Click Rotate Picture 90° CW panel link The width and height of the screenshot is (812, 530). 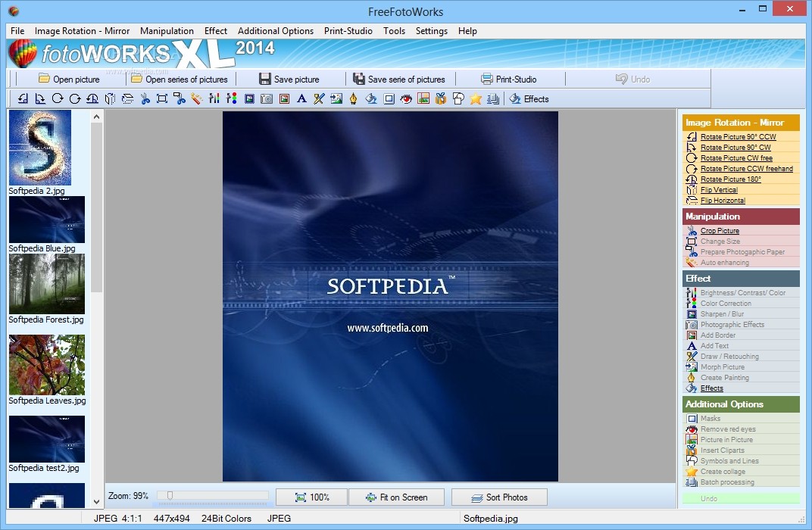tap(735, 148)
